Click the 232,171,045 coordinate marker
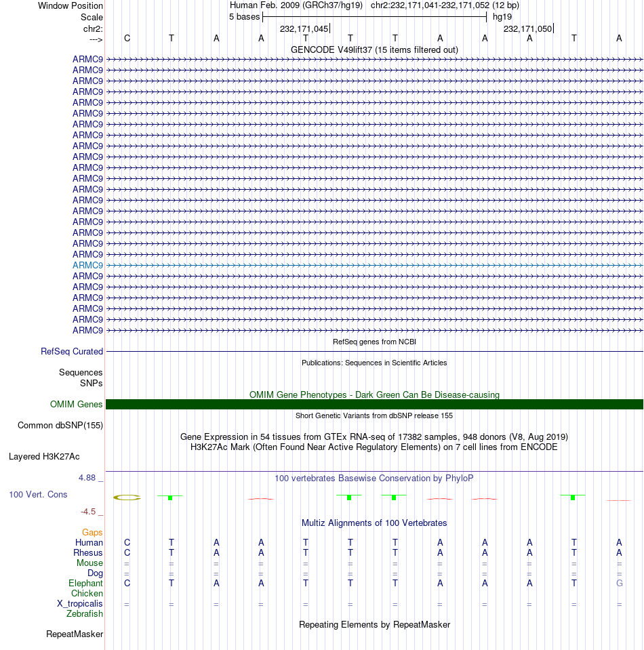Screen dimensions: 644x650 click(304, 28)
